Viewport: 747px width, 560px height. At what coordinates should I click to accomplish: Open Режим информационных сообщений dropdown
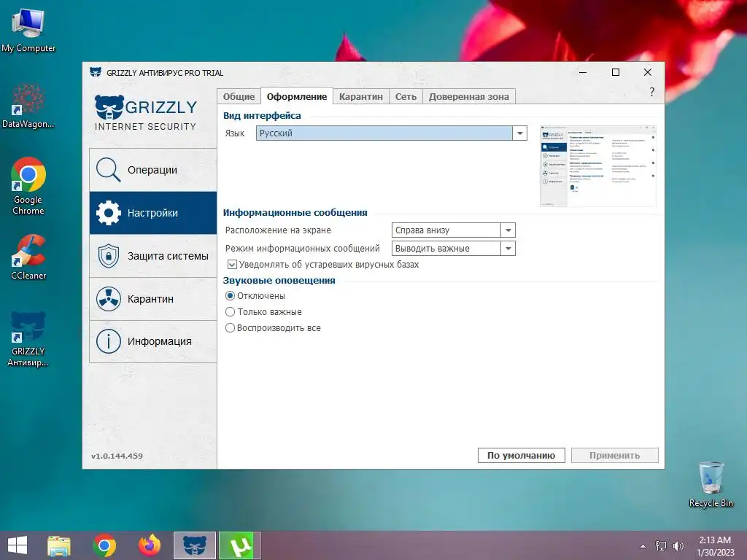click(453, 248)
